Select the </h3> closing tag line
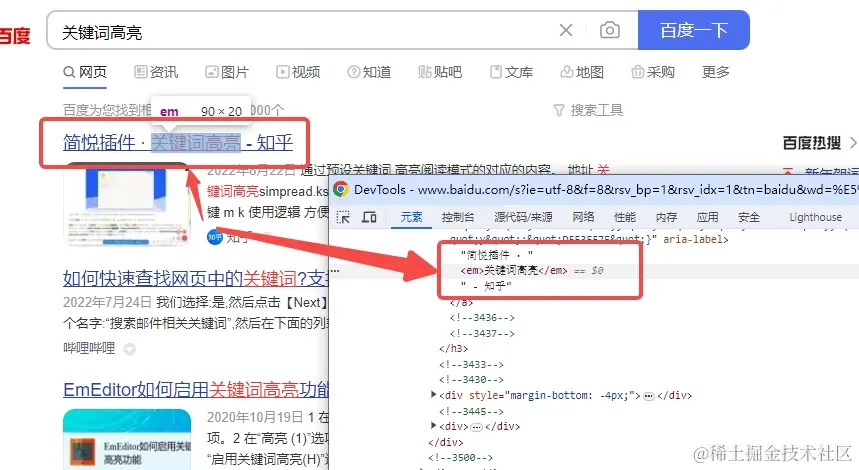Screen dimensions: 859x470 [x=454, y=348]
